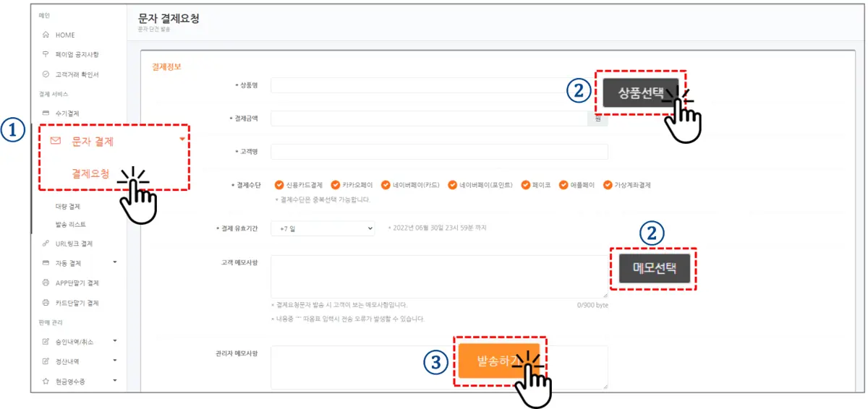
Task: Focus the 고객명 input field
Action: [x=439, y=152]
